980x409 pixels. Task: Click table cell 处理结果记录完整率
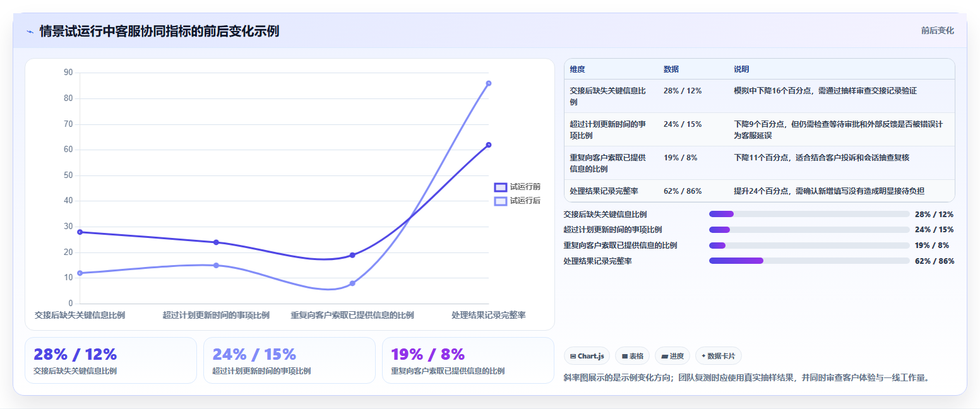coord(611,191)
